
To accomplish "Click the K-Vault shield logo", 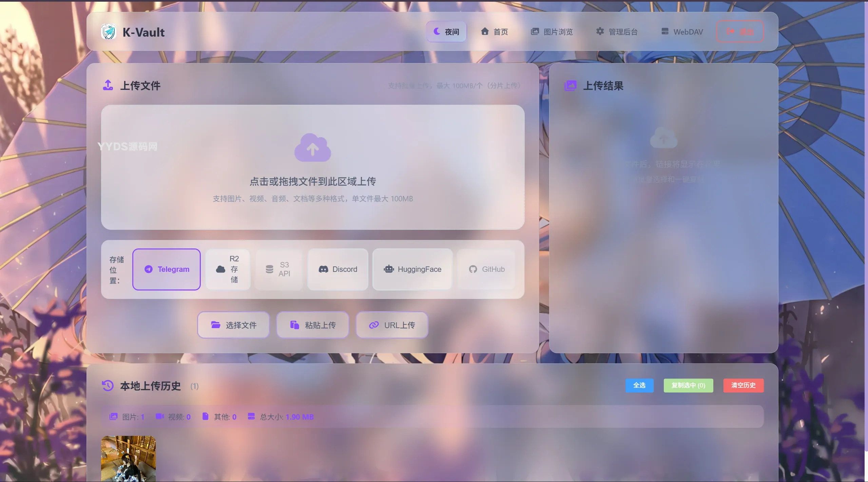I will (108, 32).
